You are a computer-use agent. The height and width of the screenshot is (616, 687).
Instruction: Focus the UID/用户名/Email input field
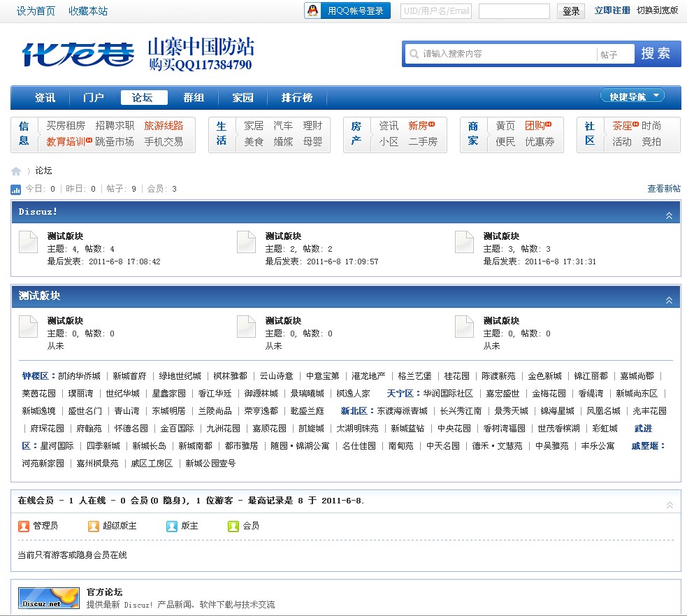(x=436, y=11)
